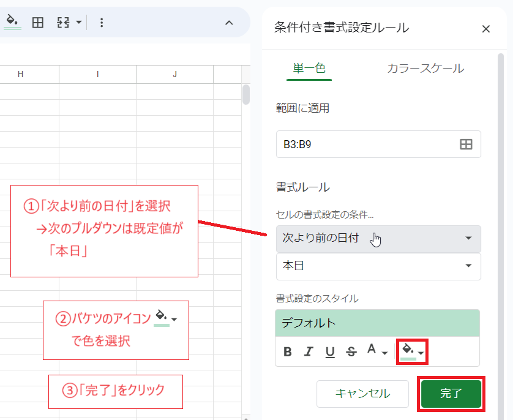The height and width of the screenshot is (420, 513).
Task: Open the three-dot more options menu
Action: tap(102, 23)
